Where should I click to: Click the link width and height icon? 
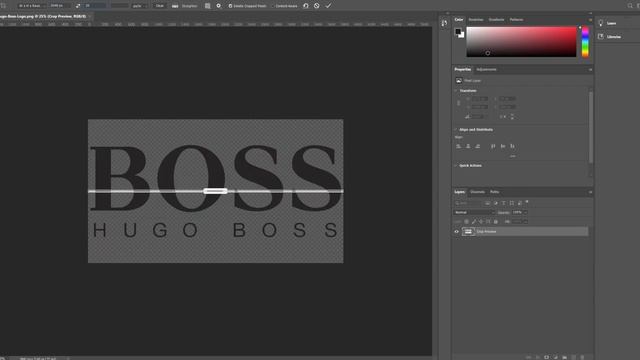point(458,103)
